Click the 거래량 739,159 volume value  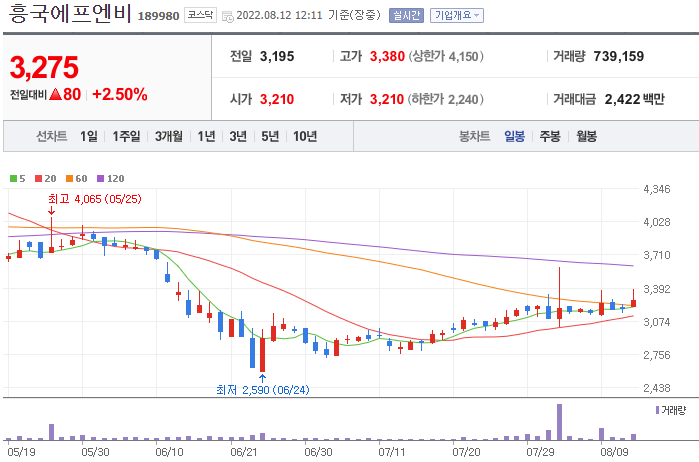point(618,56)
